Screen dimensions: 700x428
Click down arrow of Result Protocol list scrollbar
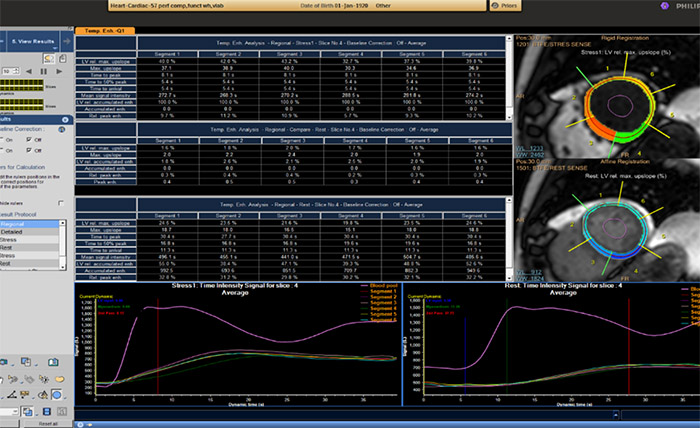point(62,266)
